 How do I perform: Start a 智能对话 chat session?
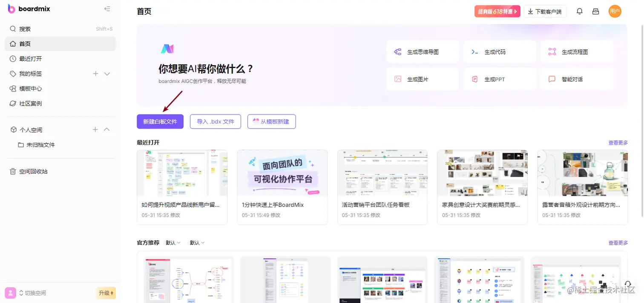point(577,79)
